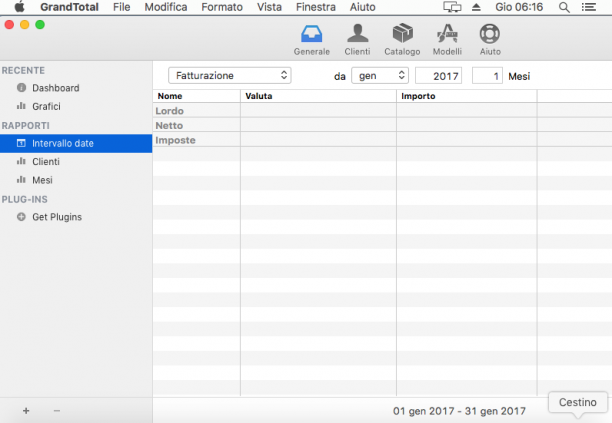612x423 pixels.
Task: Click the Dashboard info icon in sidebar
Action: coord(21,88)
